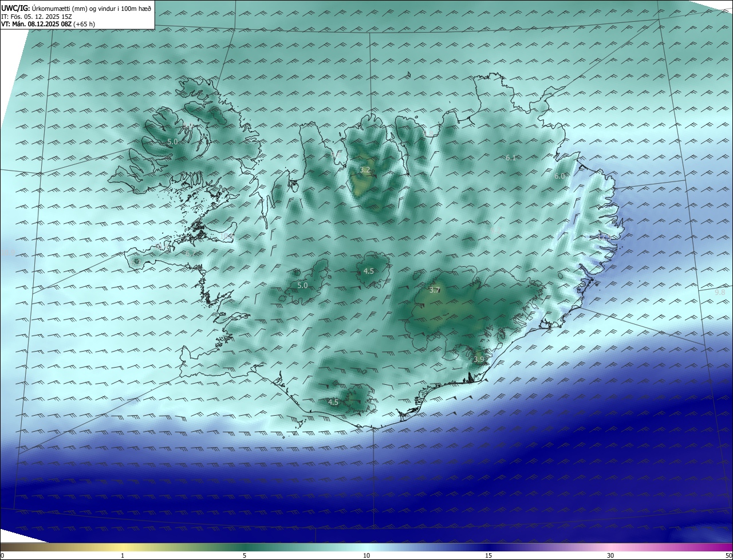The width and height of the screenshot is (733, 560).
Task: Click the 5.0 value on the Westfjords peninsula
Action: [172, 141]
